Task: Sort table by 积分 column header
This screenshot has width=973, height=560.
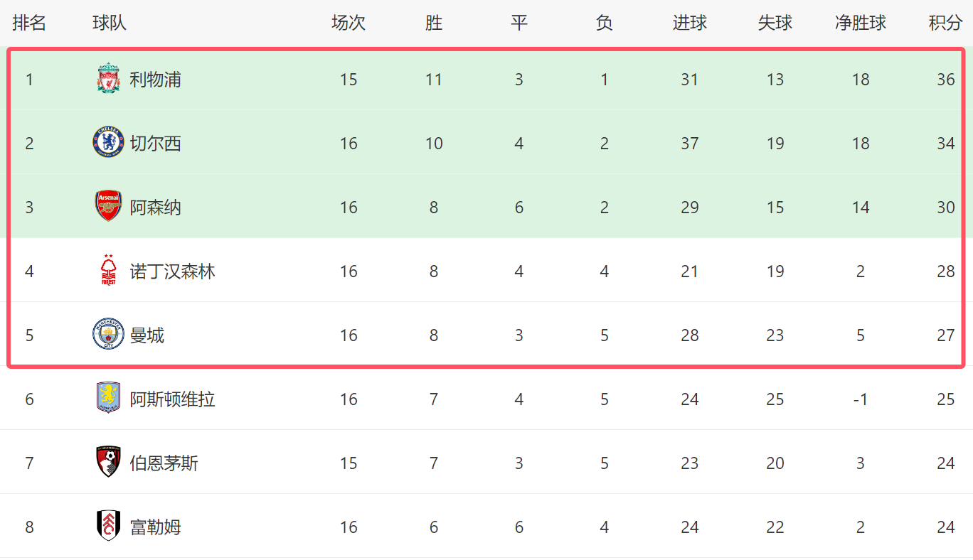Action: coord(945,23)
